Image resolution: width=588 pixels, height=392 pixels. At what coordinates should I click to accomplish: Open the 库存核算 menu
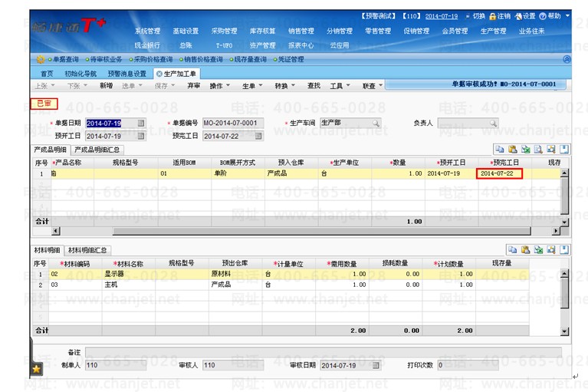tap(262, 31)
